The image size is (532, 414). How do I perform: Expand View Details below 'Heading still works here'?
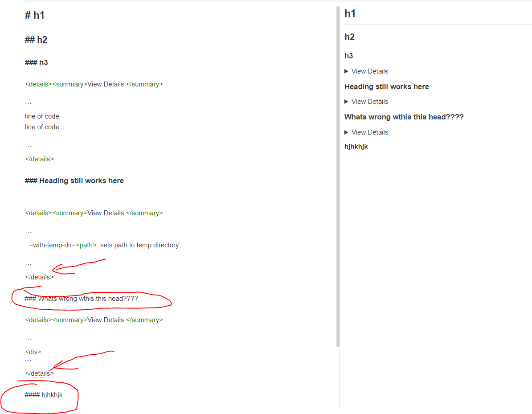point(366,102)
